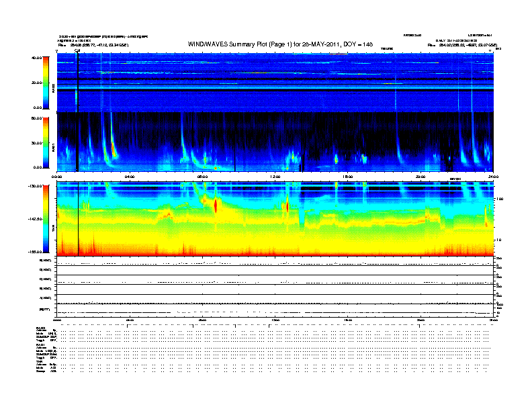Viewport: 532px width, 411px height.
Task: Click the red burst near 08:40 in TNR
Action: (x=216, y=205)
